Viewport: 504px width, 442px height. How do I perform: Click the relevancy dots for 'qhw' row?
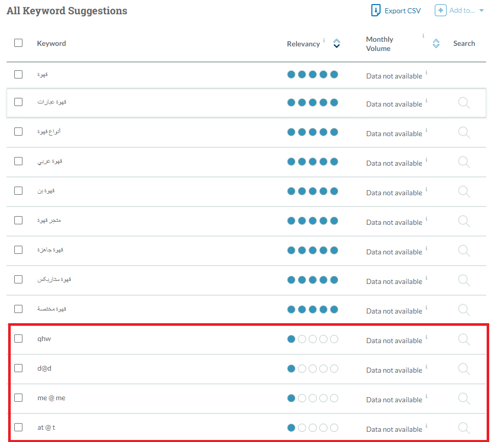click(312, 339)
